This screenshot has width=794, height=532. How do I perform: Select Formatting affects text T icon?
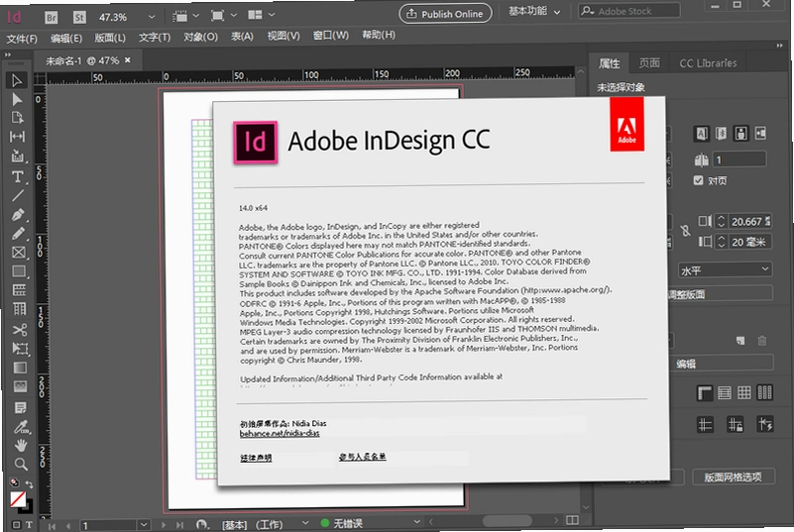pyautogui.click(x=30, y=525)
